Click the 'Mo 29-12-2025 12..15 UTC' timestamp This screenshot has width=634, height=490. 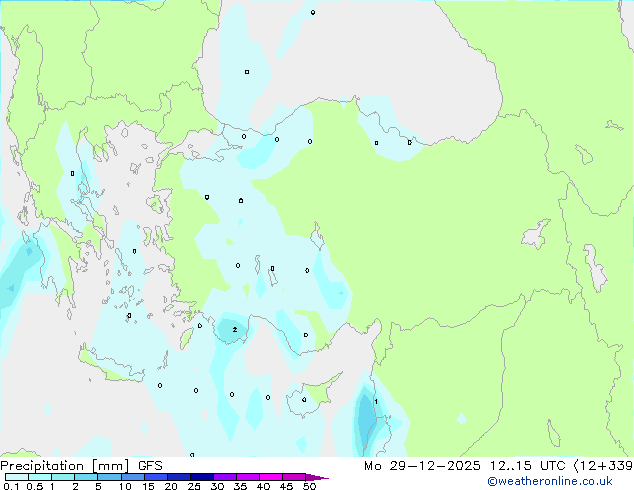pos(465,466)
